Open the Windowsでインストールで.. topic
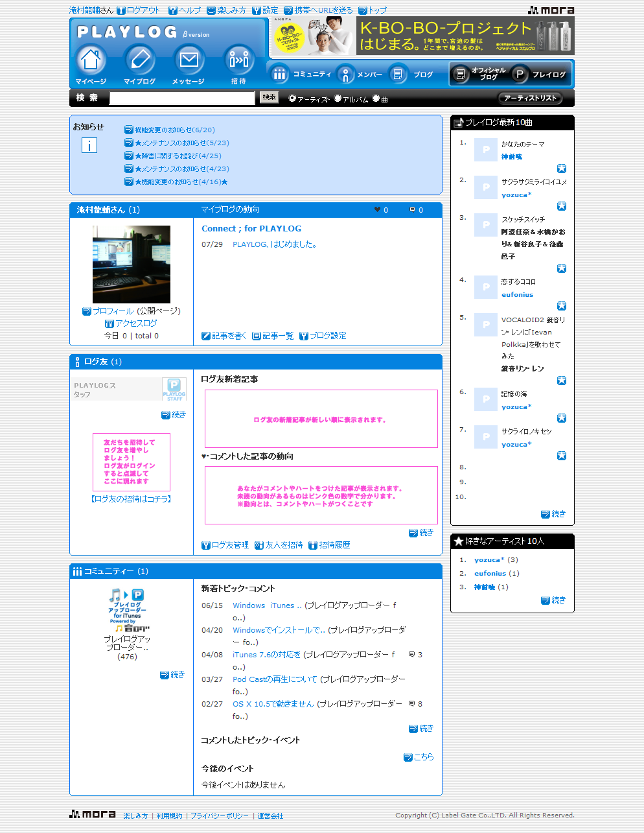Image resolution: width=644 pixels, height=833 pixels. click(279, 630)
